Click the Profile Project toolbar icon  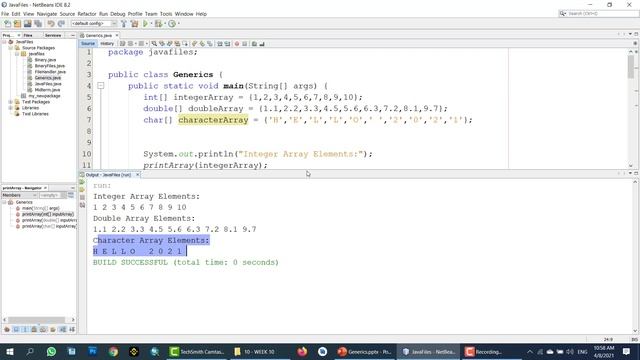point(172,24)
